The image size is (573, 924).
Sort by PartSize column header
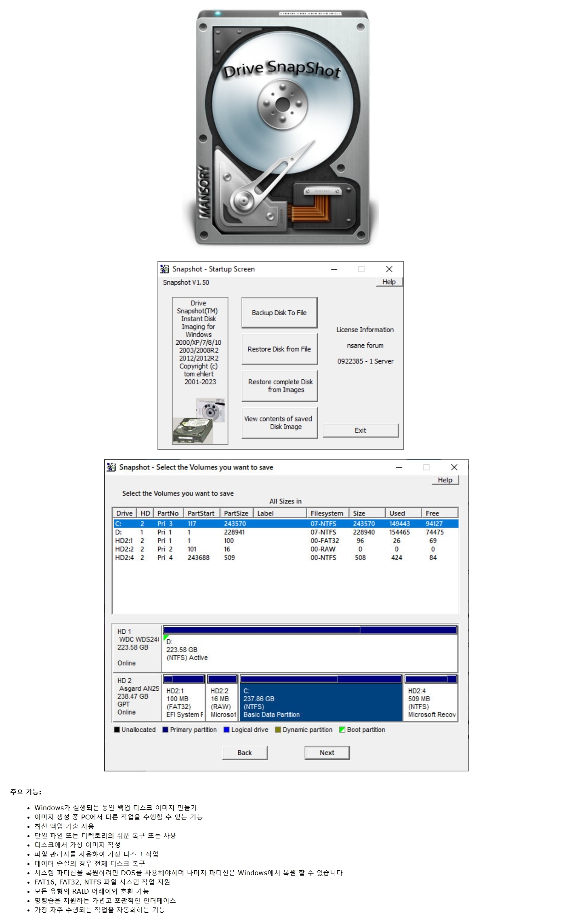point(237,513)
